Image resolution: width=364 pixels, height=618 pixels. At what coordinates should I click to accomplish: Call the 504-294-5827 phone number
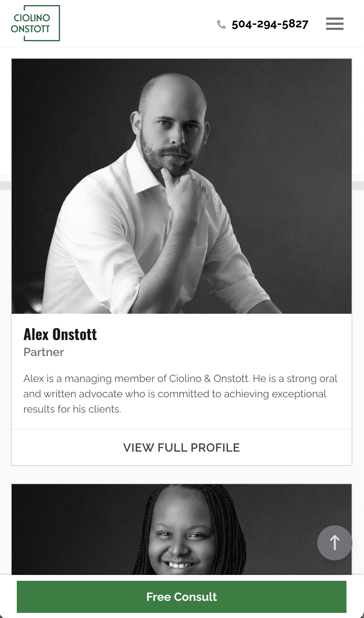pos(270,24)
